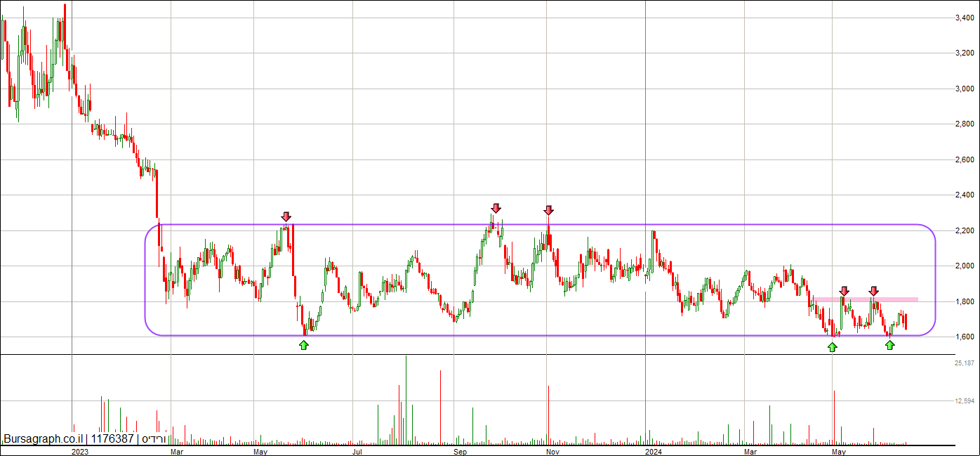This screenshot has width=980, height=456.
Task: Select the Sep label on the time axis
Action: 460,452
